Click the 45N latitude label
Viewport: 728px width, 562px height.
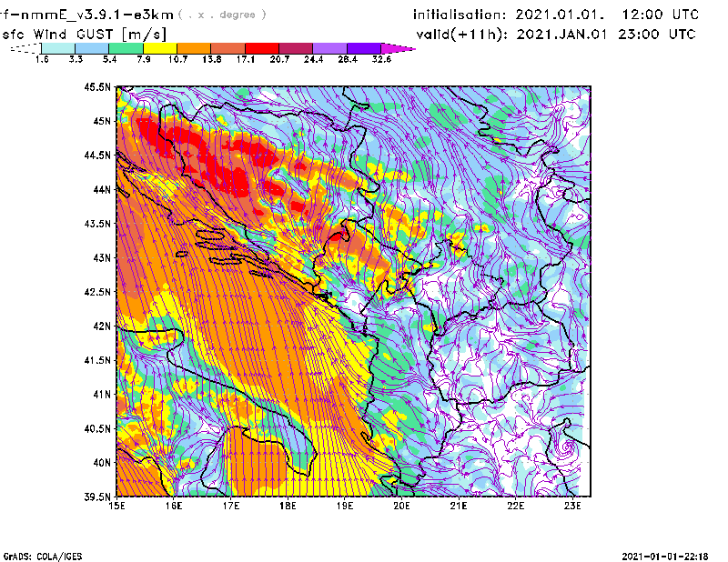coord(102,121)
